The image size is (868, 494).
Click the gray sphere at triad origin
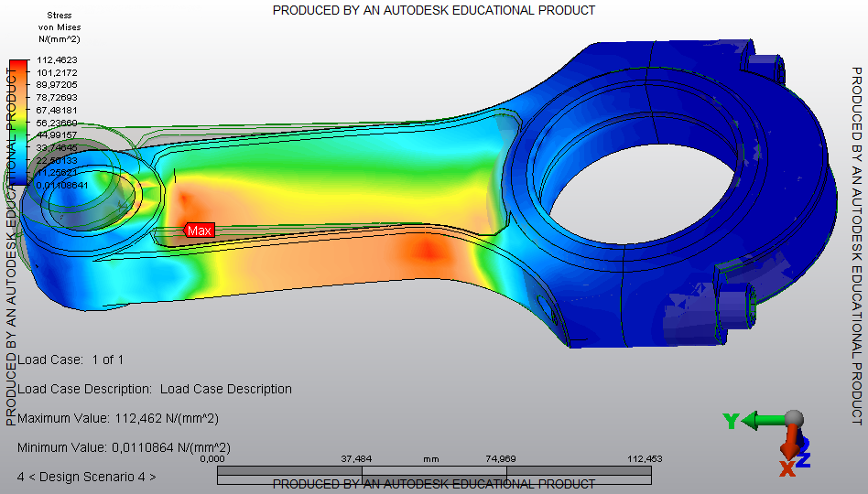[794, 418]
